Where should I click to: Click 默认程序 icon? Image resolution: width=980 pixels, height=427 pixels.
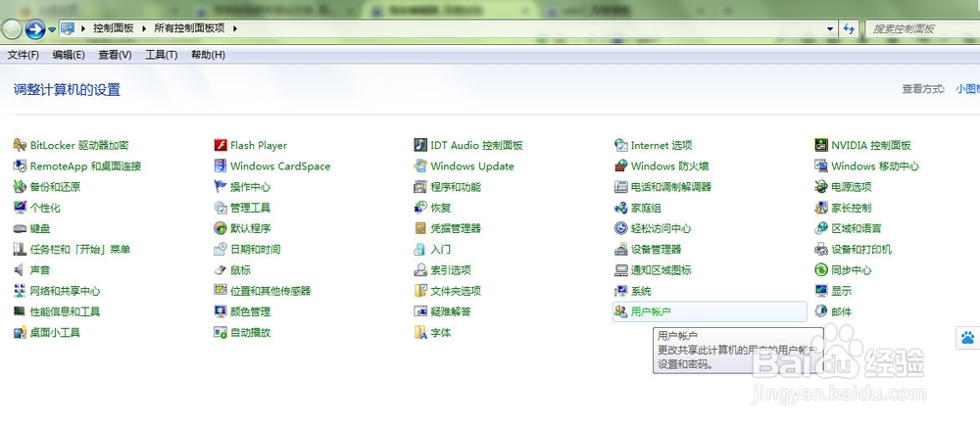(220, 228)
